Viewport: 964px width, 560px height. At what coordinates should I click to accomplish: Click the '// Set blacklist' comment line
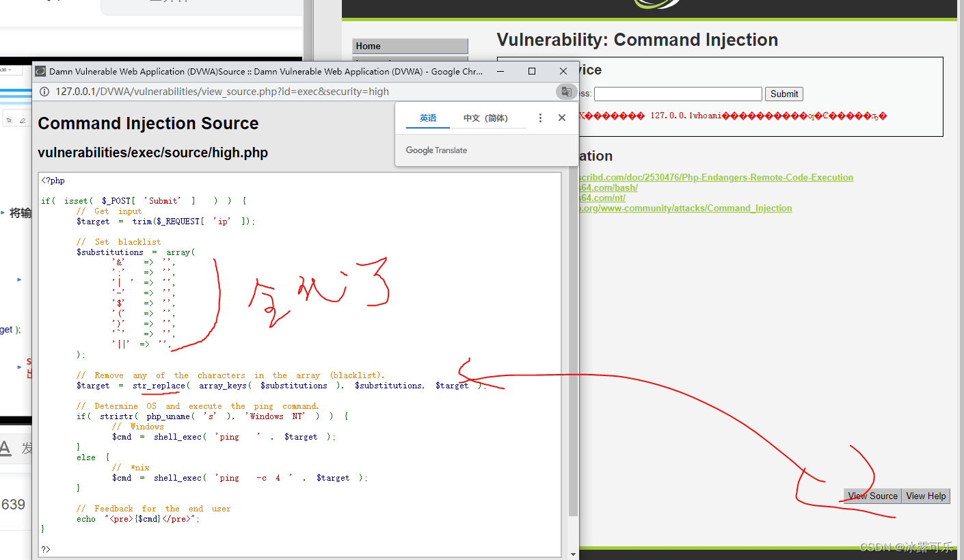point(118,242)
